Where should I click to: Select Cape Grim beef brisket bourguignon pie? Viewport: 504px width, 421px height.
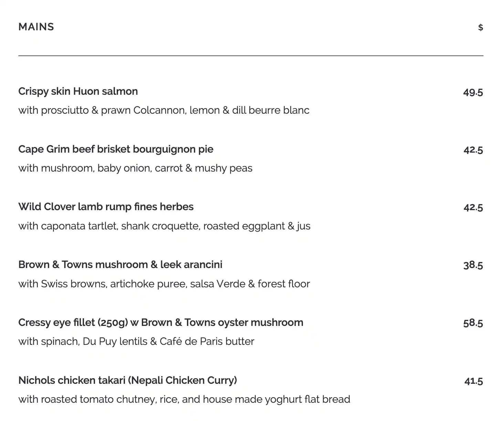coord(116,149)
